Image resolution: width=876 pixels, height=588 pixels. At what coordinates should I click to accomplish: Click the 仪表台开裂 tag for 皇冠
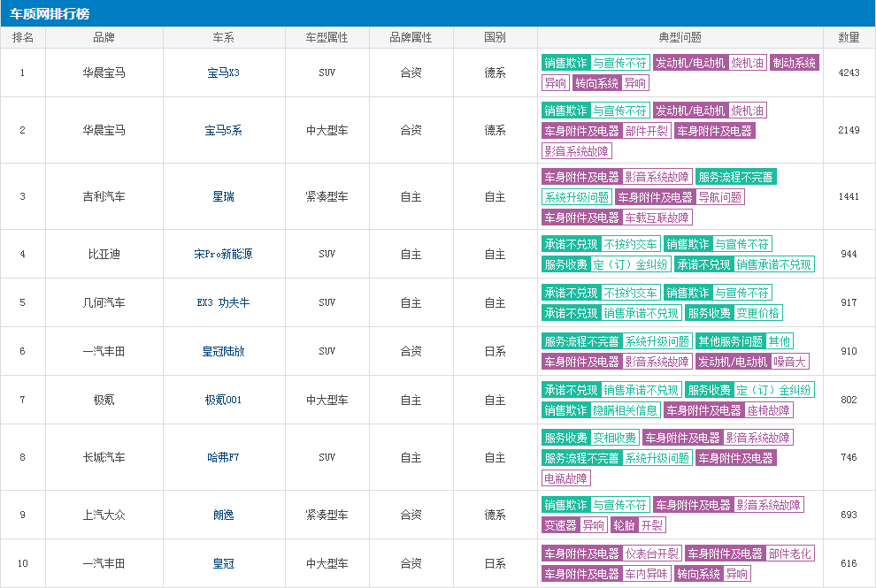coord(652,554)
